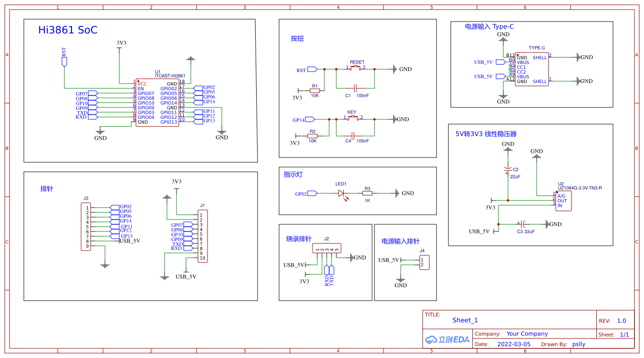
Task: Click the GP07 net port left of U1
Action: [87, 93]
